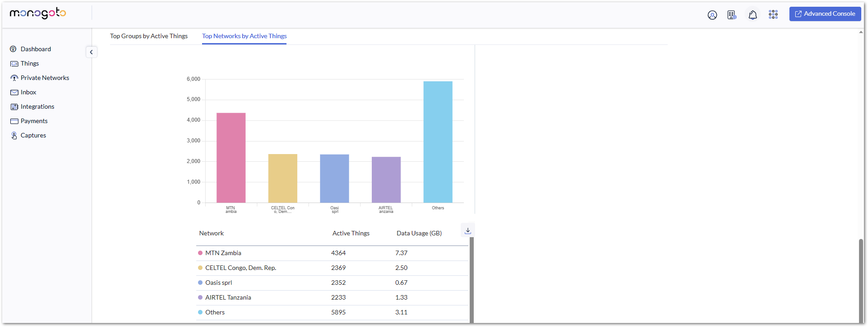868x327 pixels.
Task: Click data usage value 0.67
Action: point(401,283)
